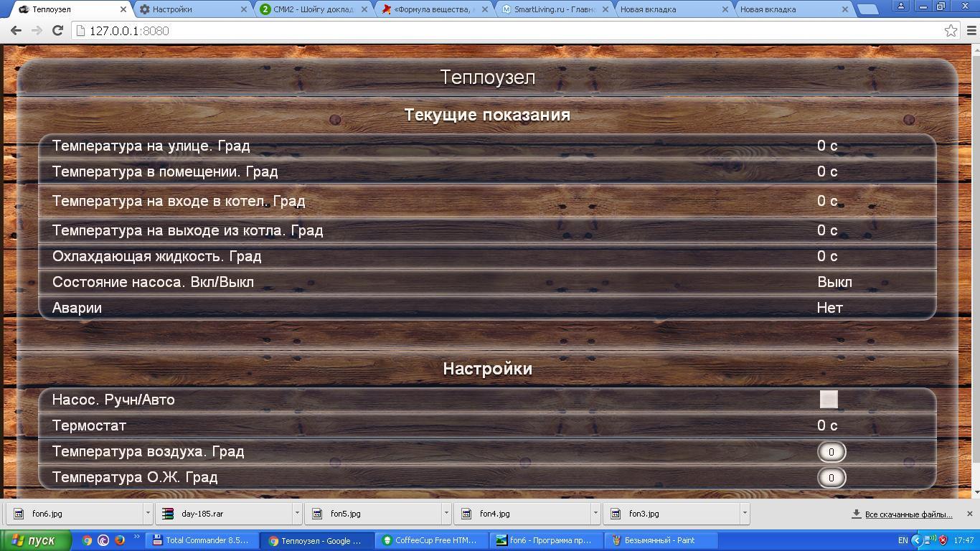Close the Теплоузел tab
This screenshot has width=980, height=551.
[123, 9]
